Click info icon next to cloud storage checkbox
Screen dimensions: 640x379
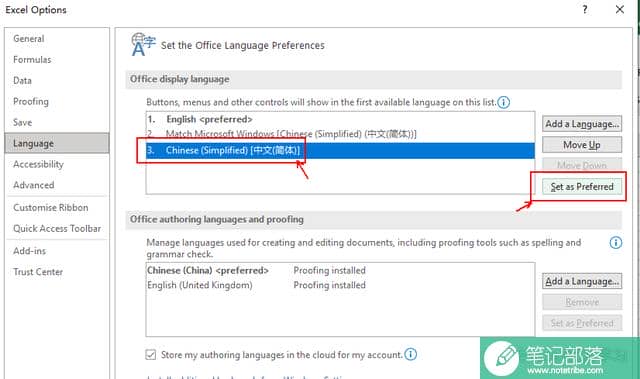point(411,354)
